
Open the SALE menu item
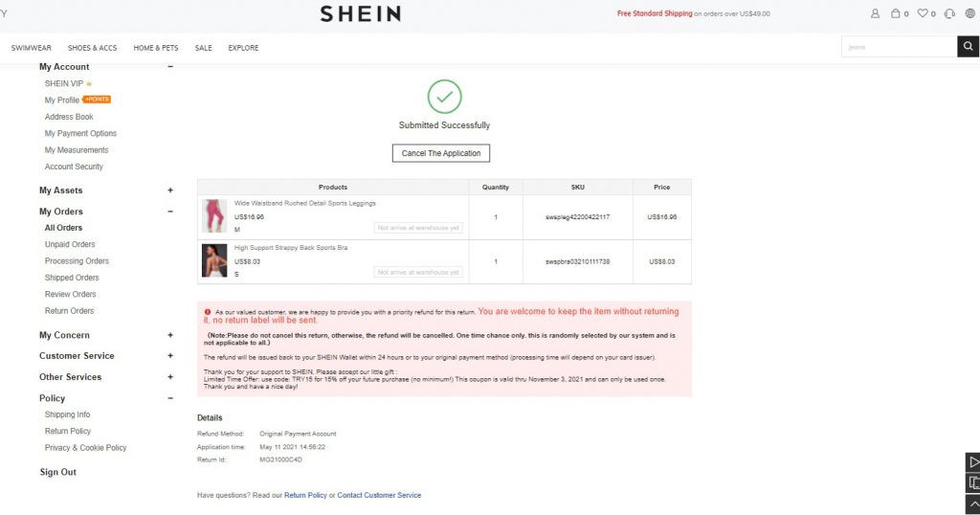(x=203, y=48)
